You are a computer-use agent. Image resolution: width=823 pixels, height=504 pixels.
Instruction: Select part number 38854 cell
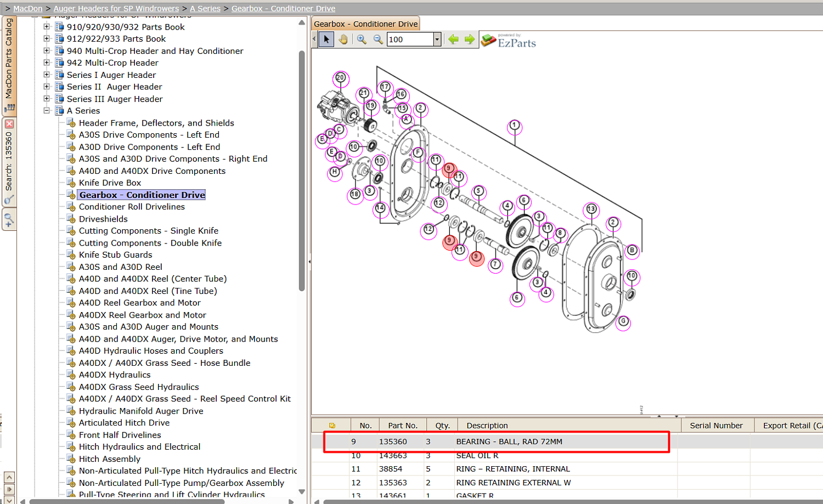click(391, 469)
